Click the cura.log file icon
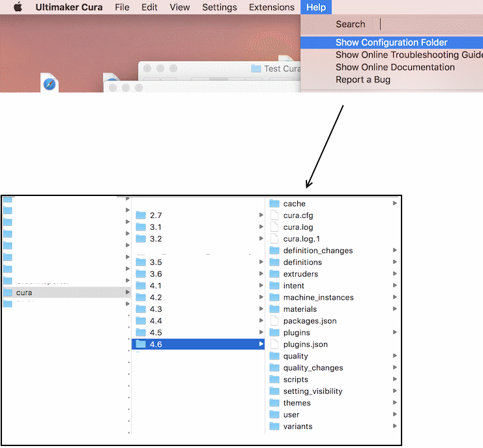483x448 pixels. tap(274, 227)
